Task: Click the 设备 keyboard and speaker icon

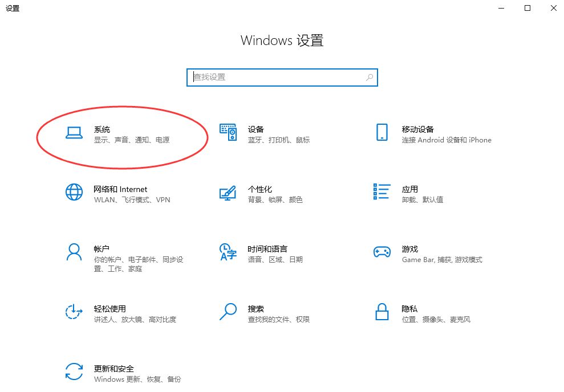Action: pyautogui.click(x=228, y=132)
